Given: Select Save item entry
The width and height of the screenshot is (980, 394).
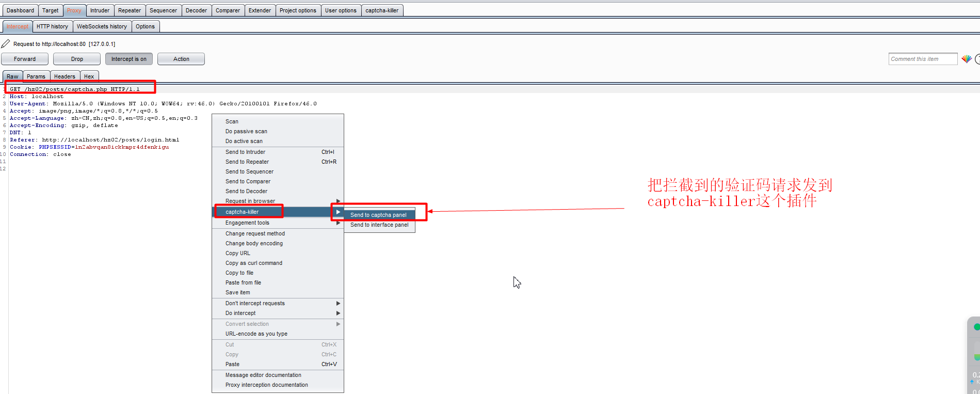Looking at the screenshot, I should tap(278, 293).
